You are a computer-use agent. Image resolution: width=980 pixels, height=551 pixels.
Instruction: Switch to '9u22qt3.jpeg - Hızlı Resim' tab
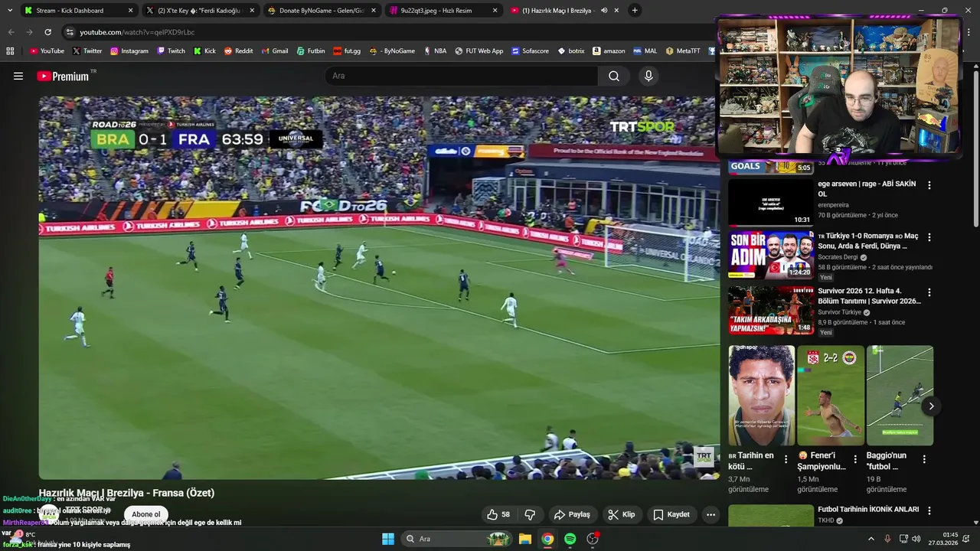point(443,11)
